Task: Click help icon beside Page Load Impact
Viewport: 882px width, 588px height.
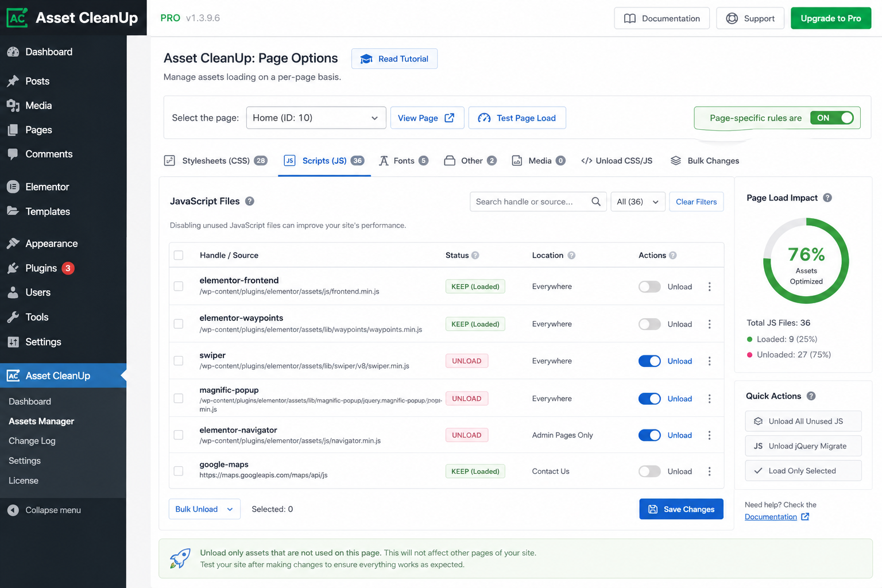Action: tap(827, 198)
